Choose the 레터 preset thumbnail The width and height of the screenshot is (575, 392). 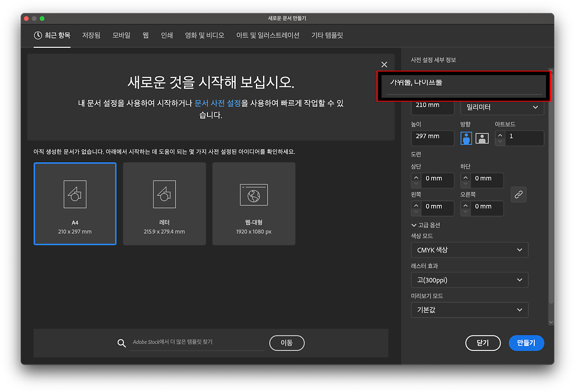tap(164, 203)
